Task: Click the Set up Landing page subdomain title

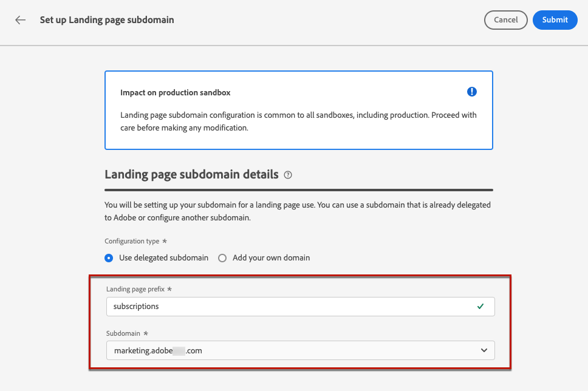Action: click(x=107, y=20)
